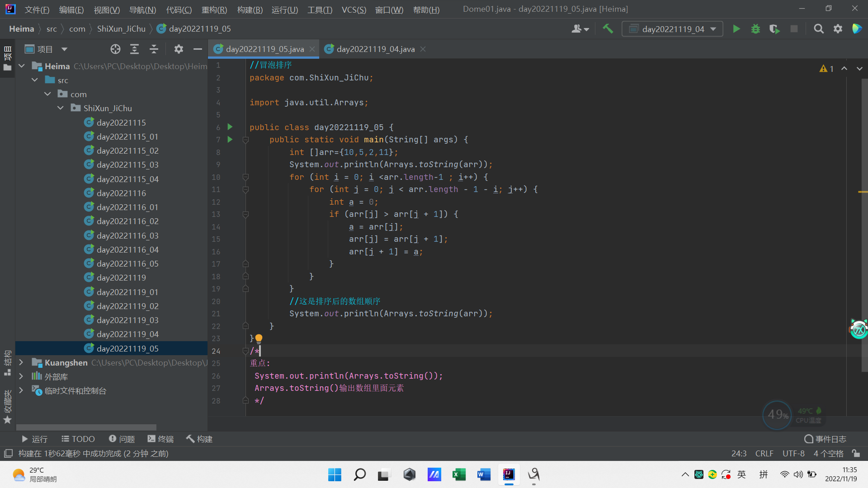The width and height of the screenshot is (868, 488).
Task: Open the day20221119_04 run configuration dropdown
Action: (x=672, y=29)
